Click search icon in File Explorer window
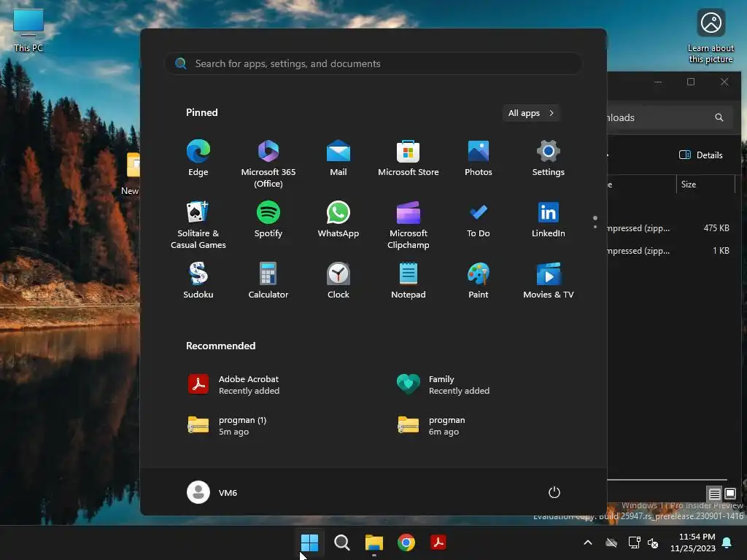This screenshot has height=560, width=747. click(719, 117)
